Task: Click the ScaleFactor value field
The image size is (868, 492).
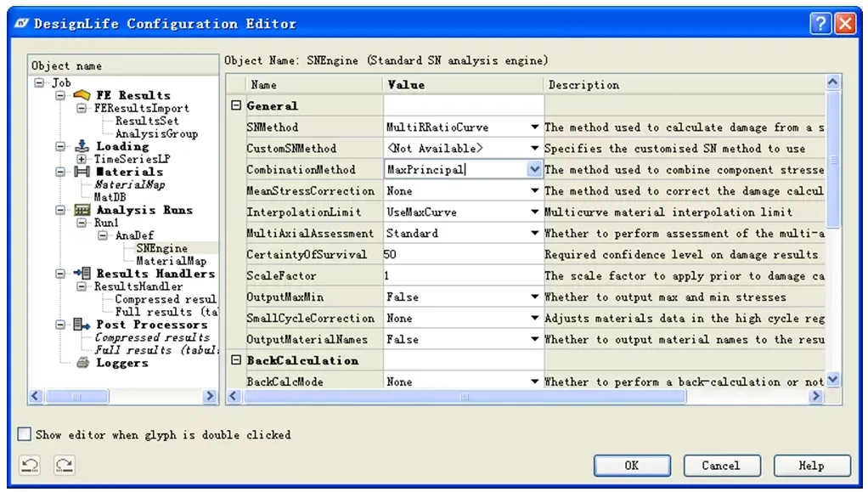Action: point(463,275)
